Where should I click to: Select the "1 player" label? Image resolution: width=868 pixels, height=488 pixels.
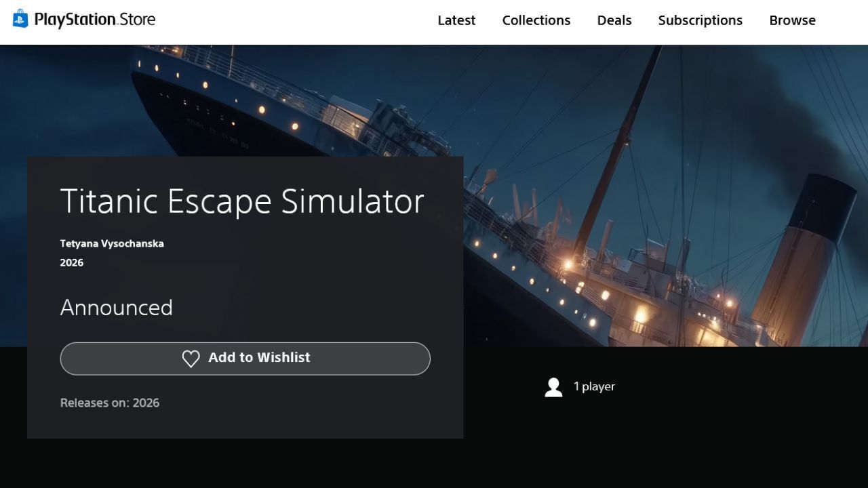point(594,386)
